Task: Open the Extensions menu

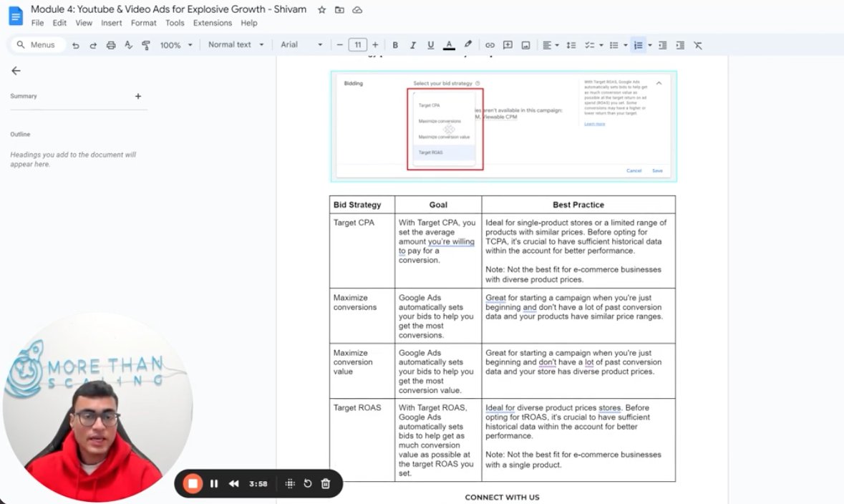Action: [x=213, y=23]
